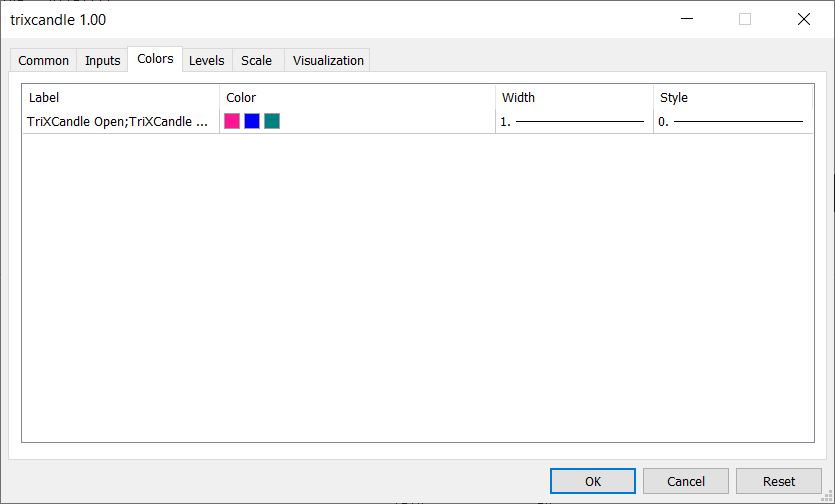835x504 pixels.
Task: Open the Inputs tab
Action: (102, 61)
